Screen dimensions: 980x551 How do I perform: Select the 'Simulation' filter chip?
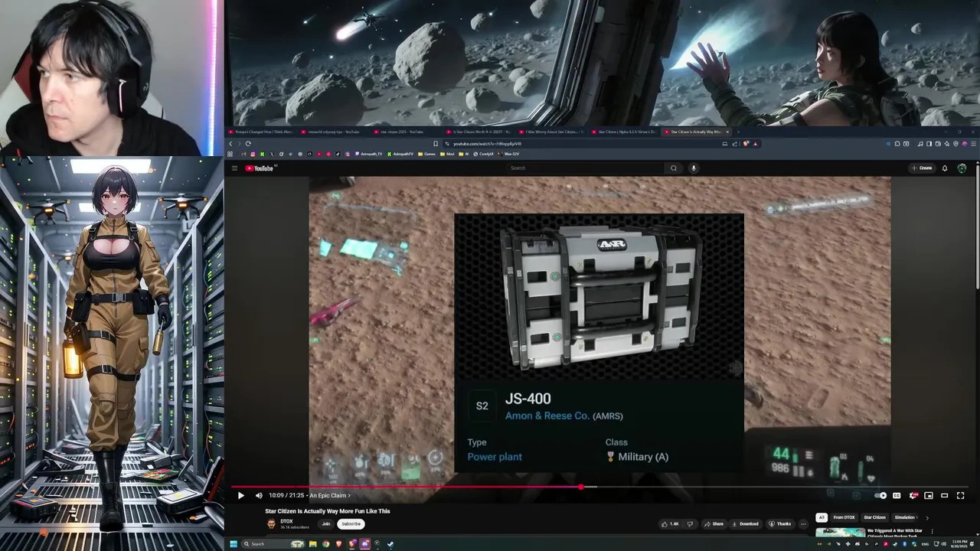(x=905, y=517)
